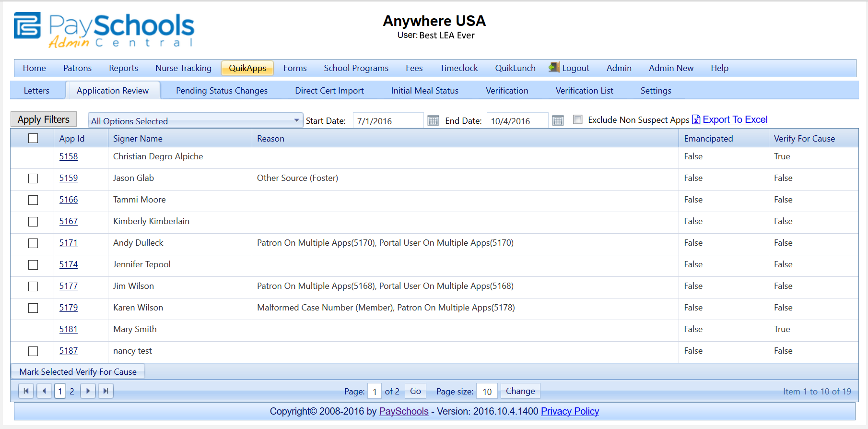Go to previous page of results
The width and height of the screenshot is (868, 429).
(44, 391)
